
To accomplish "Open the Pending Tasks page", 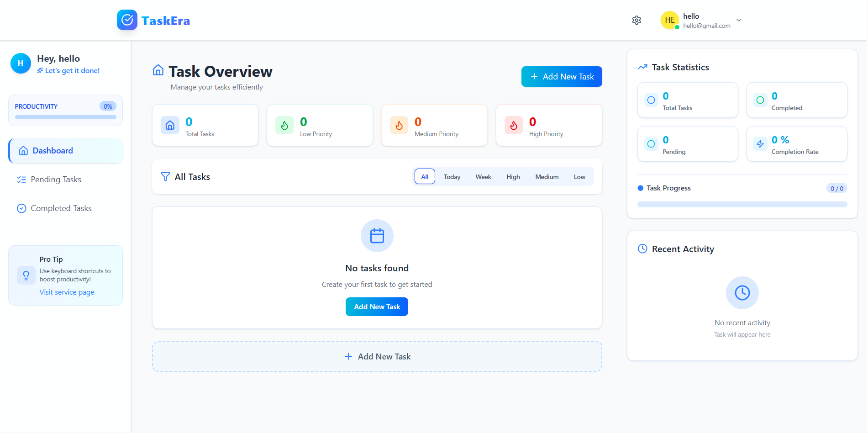I will coord(56,180).
